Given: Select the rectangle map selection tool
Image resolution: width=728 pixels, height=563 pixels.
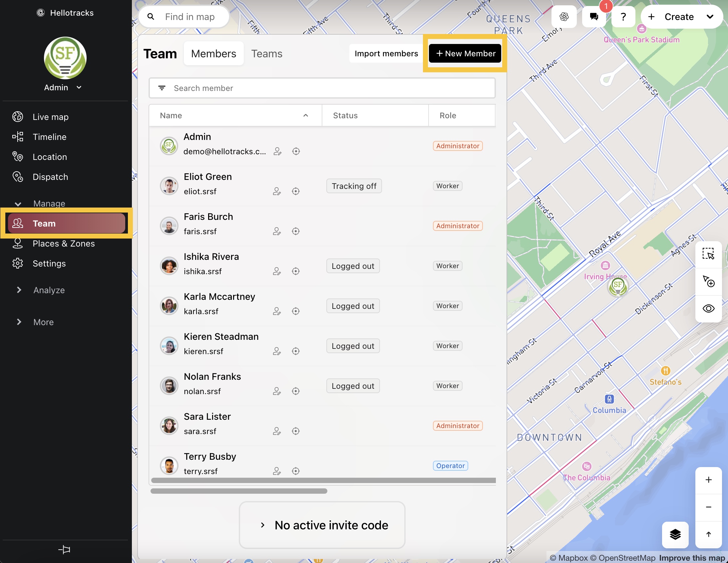Looking at the screenshot, I should (708, 254).
